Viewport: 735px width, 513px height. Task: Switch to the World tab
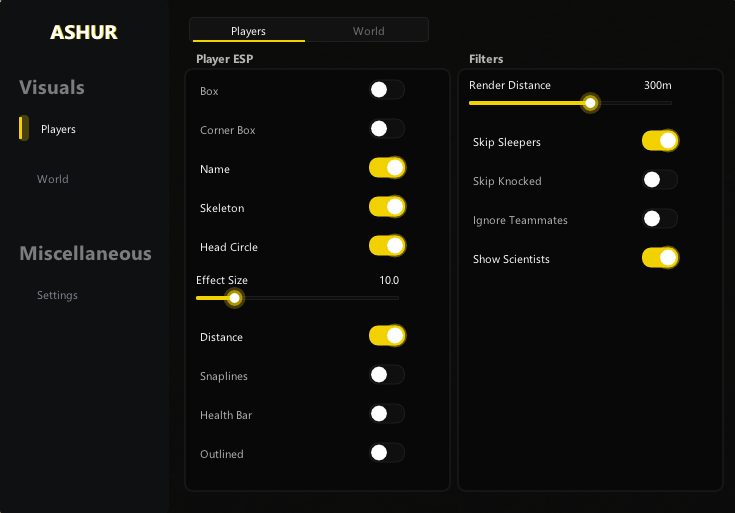pyautogui.click(x=368, y=31)
